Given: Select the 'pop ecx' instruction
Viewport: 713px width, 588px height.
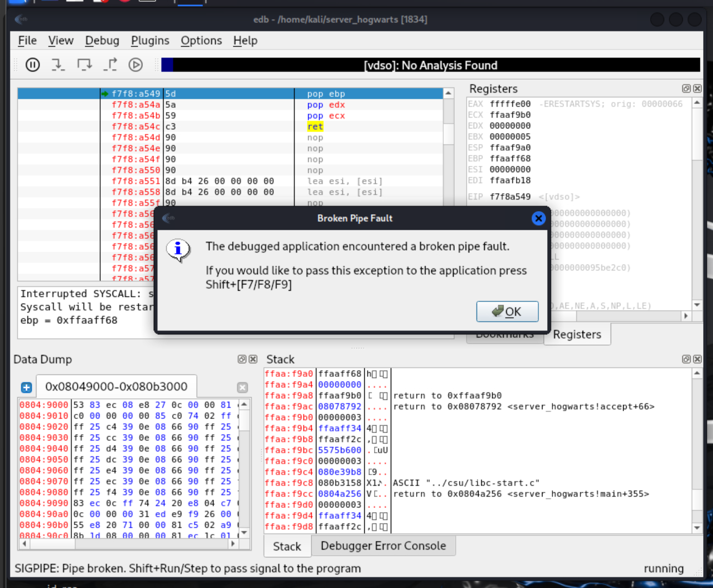Looking at the screenshot, I should pos(326,115).
